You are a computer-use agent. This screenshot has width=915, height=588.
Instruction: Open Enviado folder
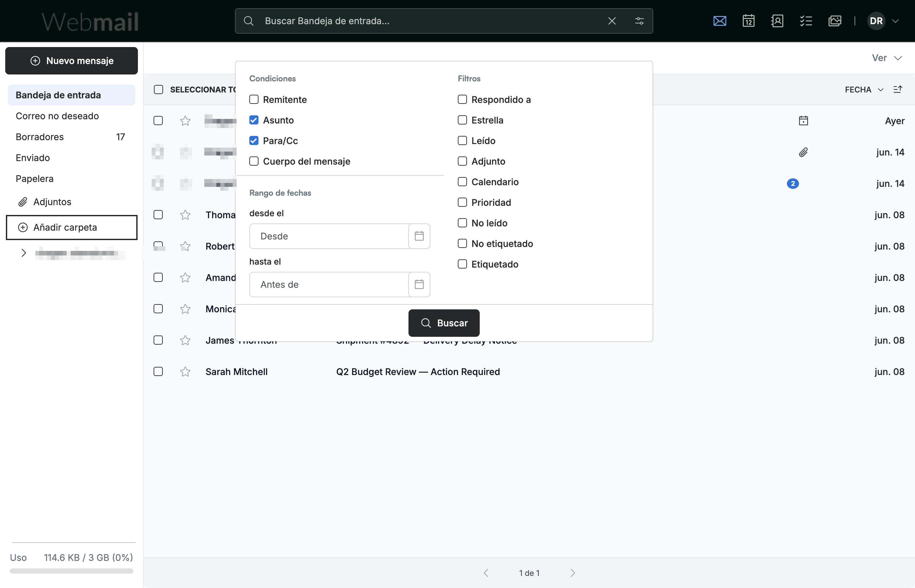pyautogui.click(x=72, y=158)
